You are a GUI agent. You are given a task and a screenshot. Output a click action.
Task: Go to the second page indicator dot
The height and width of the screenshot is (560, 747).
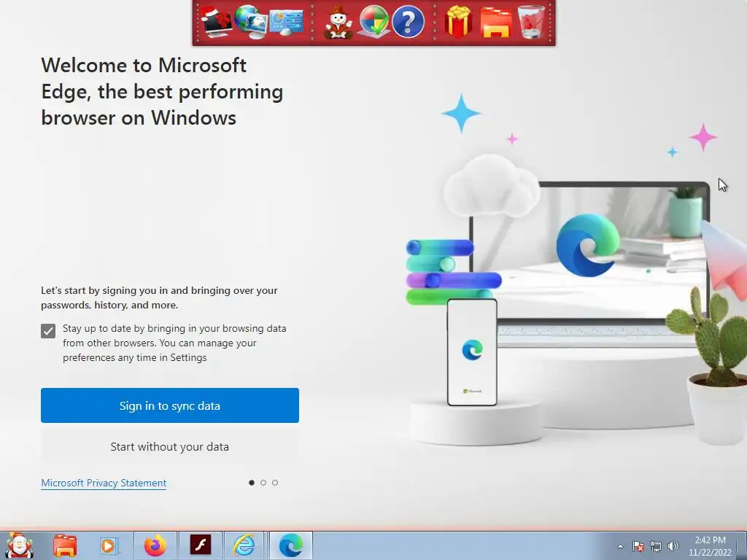tap(263, 483)
